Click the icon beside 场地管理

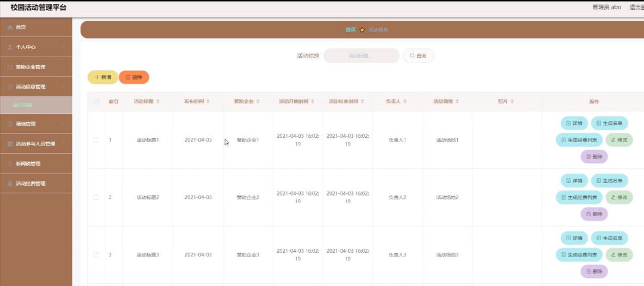[x=10, y=124]
